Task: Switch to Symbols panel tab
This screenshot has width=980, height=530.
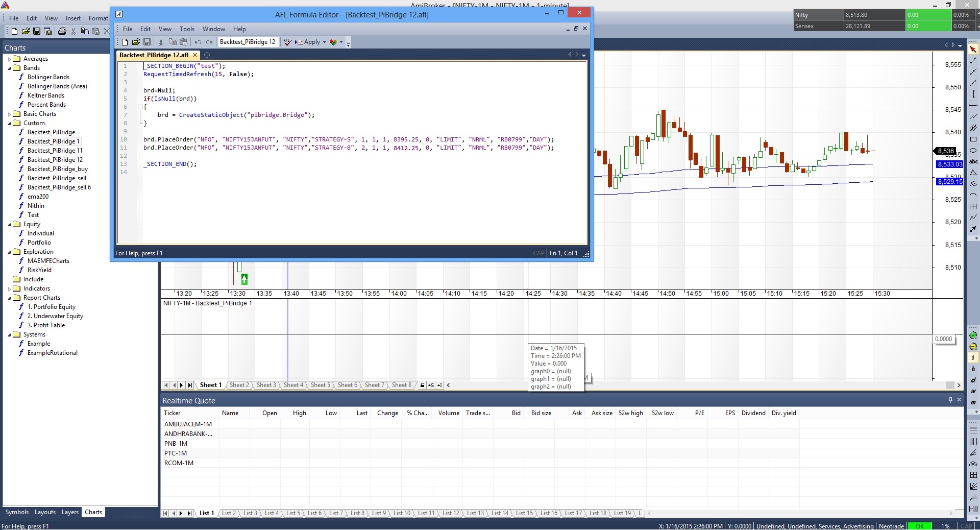Action: (x=17, y=512)
